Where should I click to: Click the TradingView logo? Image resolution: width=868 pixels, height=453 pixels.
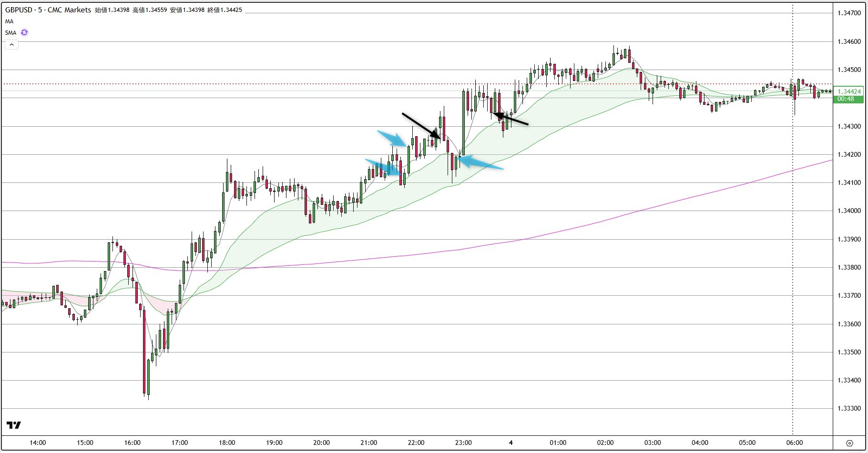(x=14, y=425)
